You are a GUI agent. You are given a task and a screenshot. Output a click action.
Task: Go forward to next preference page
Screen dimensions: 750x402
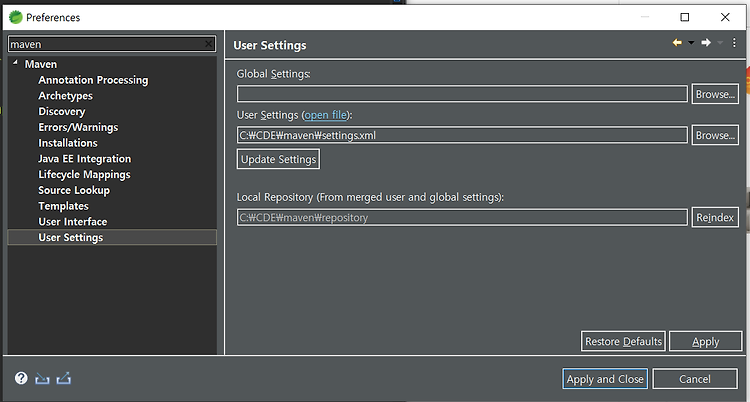(706, 43)
